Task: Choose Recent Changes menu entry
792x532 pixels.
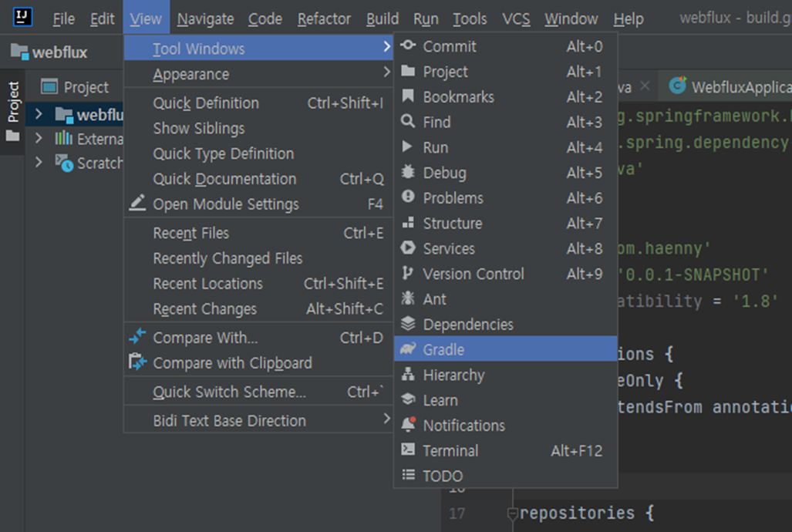Action: (258, 308)
